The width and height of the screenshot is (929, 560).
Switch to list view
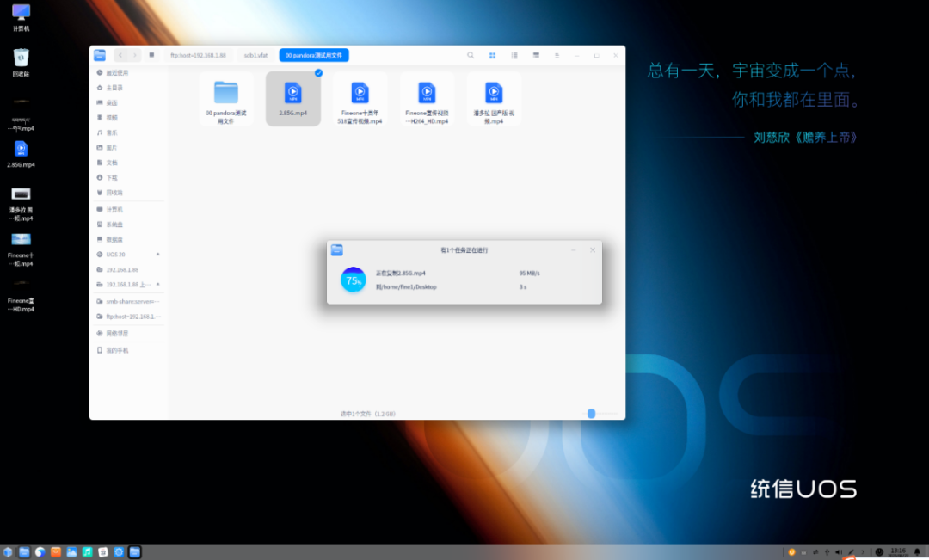514,55
